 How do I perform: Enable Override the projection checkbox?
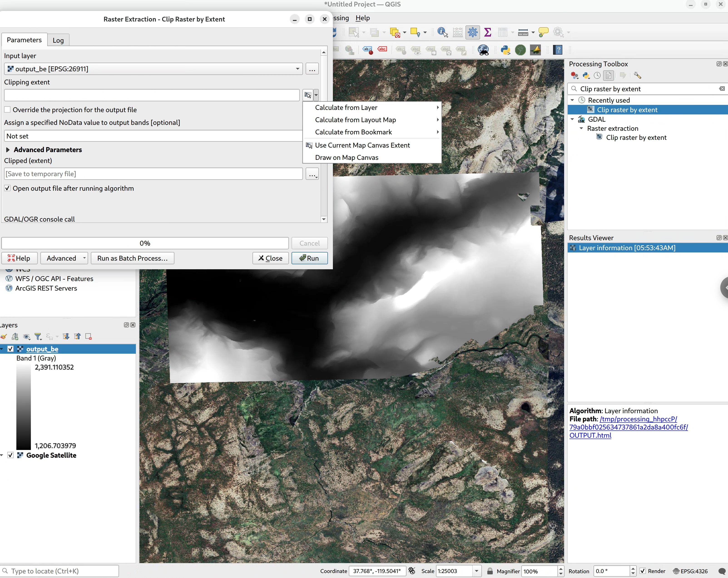pos(7,110)
